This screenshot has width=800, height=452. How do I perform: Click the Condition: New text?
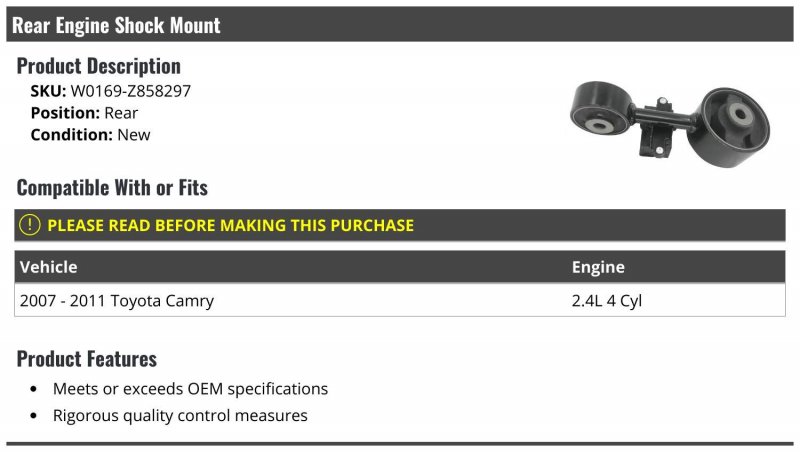coord(90,135)
